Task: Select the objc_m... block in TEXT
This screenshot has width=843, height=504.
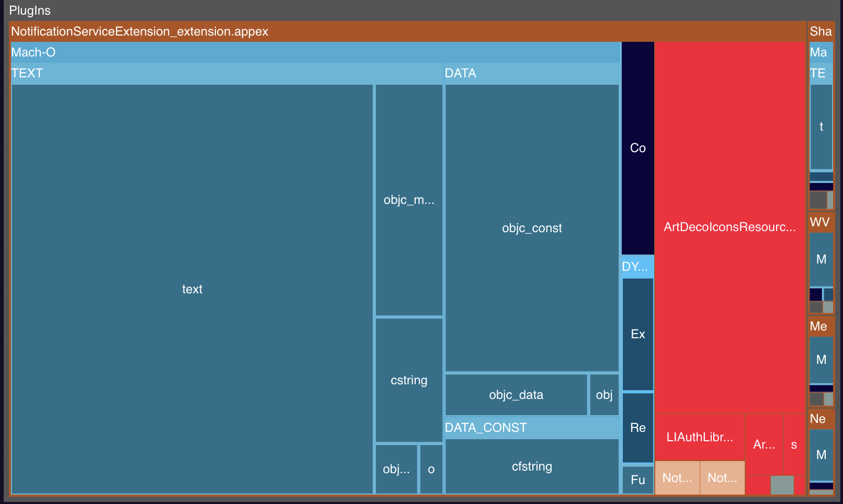Action: [x=409, y=200]
